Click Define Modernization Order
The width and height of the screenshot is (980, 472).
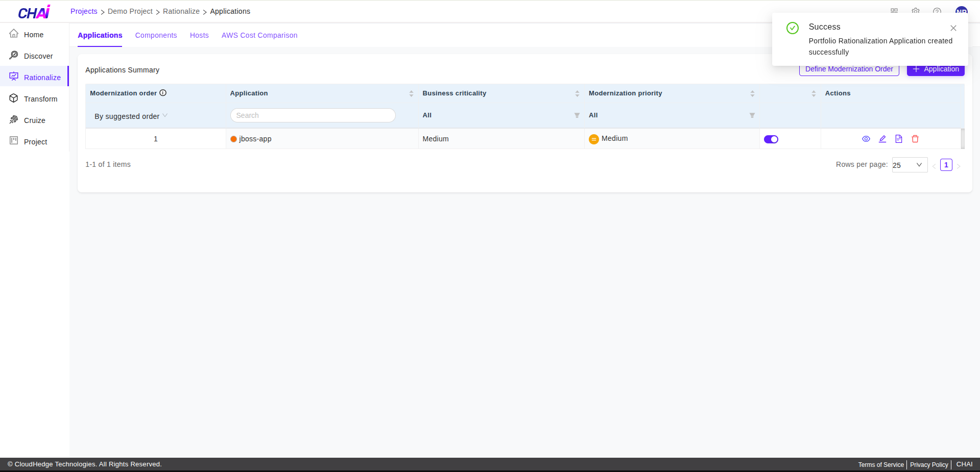(x=849, y=69)
